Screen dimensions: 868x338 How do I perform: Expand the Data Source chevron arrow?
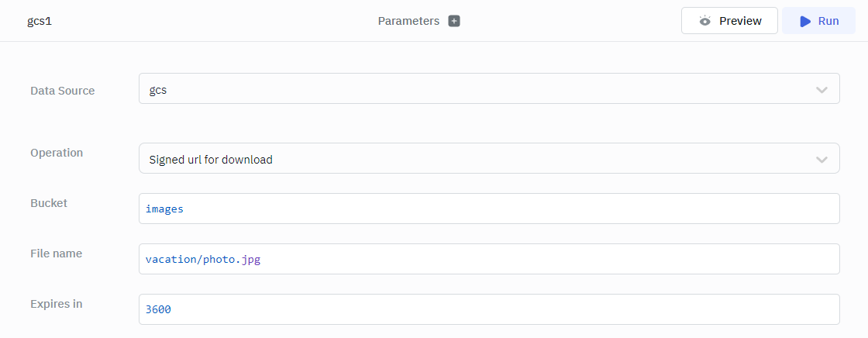[x=821, y=90]
